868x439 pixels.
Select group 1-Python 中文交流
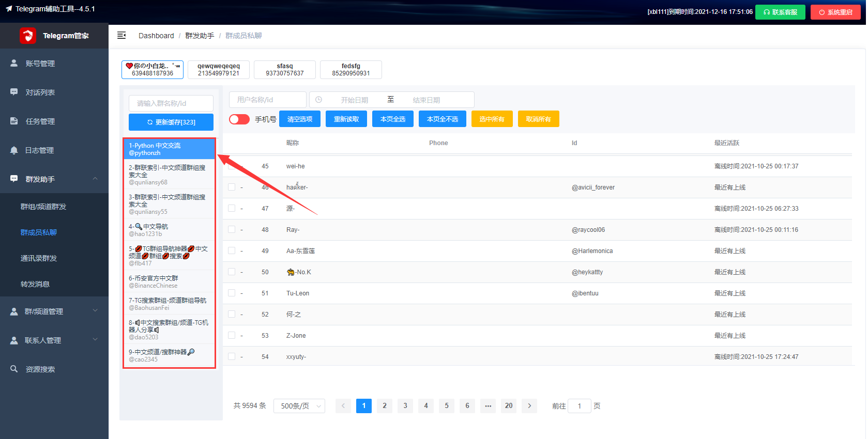click(169, 149)
